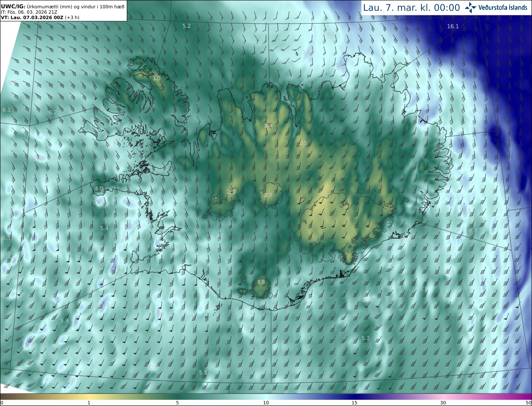Click the 2.9 value label
Image resolution: width=532 pixels, height=406 pixels.
point(231,191)
